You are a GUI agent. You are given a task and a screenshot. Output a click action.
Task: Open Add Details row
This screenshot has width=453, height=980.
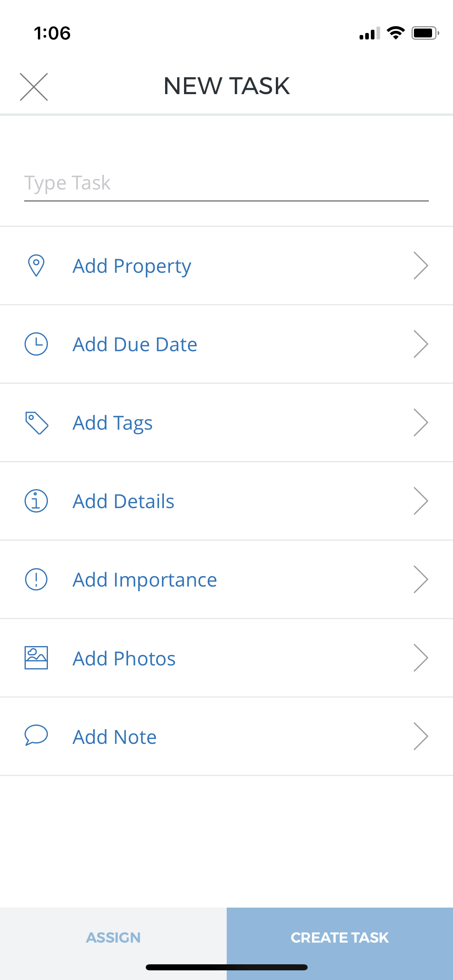226,501
